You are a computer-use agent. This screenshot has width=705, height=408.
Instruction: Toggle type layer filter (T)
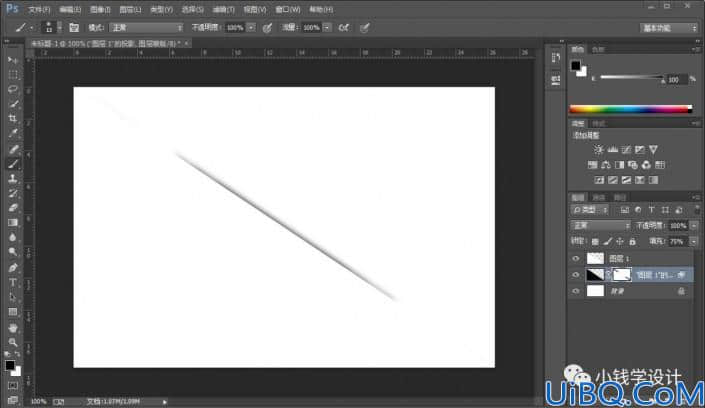(651, 210)
